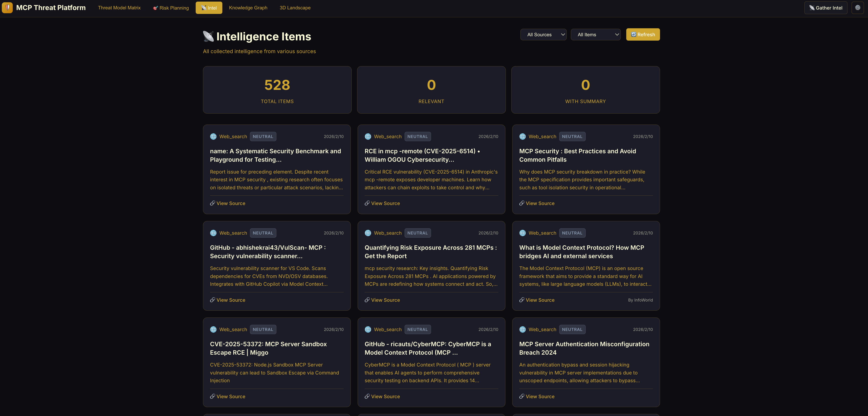
Task: Click globe icon on CVE-2025-6514 RCE card
Action: point(368,136)
